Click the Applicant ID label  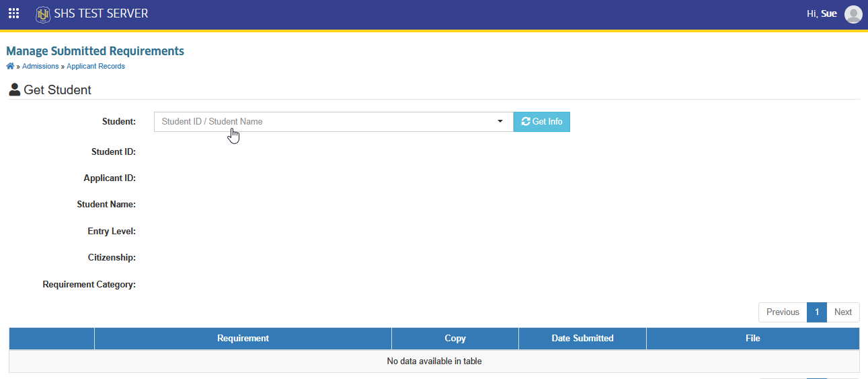coord(110,178)
